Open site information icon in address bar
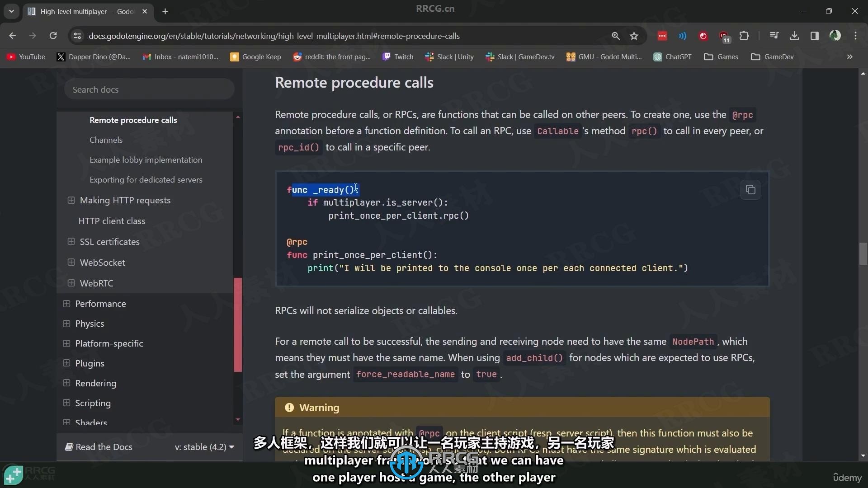The width and height of the screenshot is (868, 488). (77, 36)
